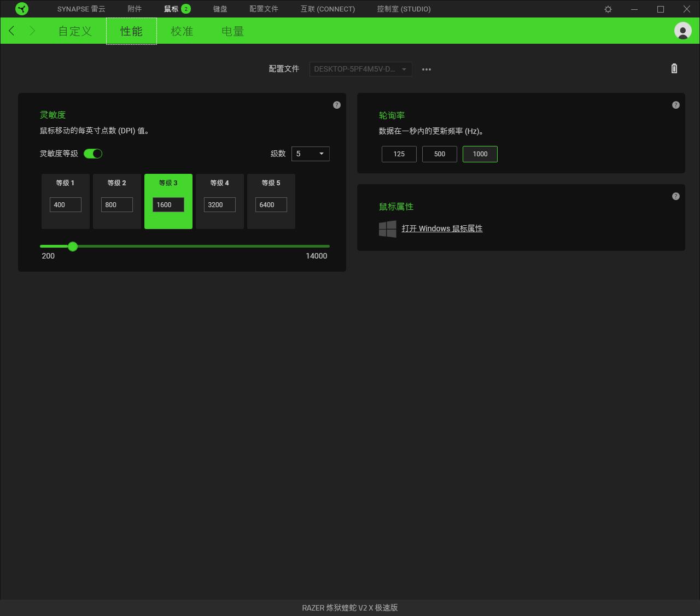700x616 pixels.
Task: Open the SYNAPSE 雷云 tab
Action: point(81,9)
